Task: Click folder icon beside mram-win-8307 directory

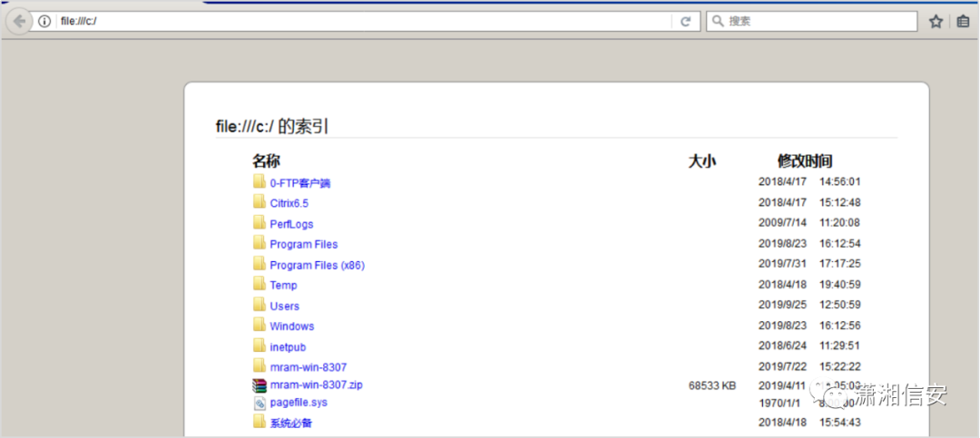Action: (x=260, y=365)
